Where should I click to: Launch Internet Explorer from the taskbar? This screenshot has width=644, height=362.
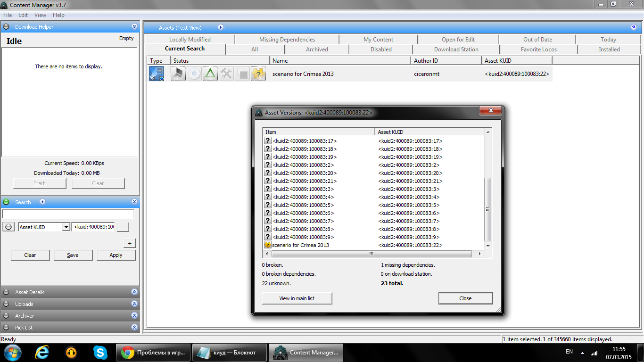coord(42,353)
